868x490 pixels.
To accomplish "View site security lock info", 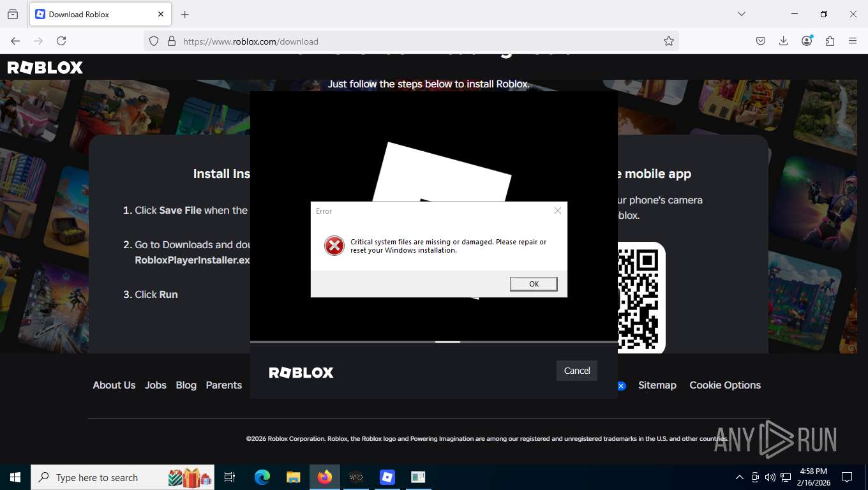I will (x=171, y=41).
